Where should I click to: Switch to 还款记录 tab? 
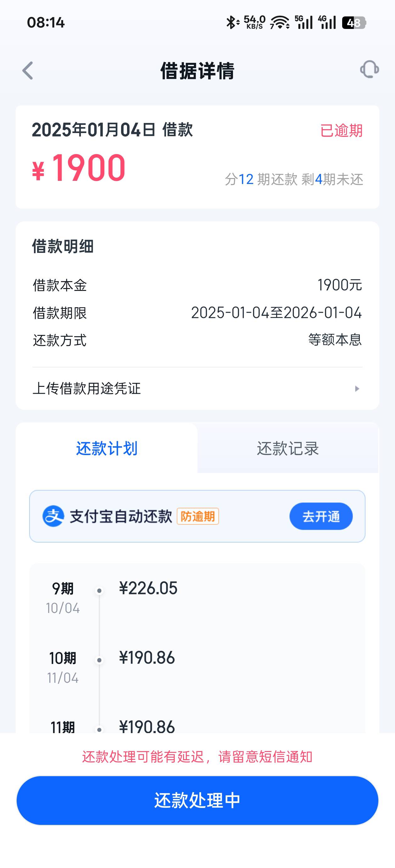pyautogui.click(x=287, y=448)
